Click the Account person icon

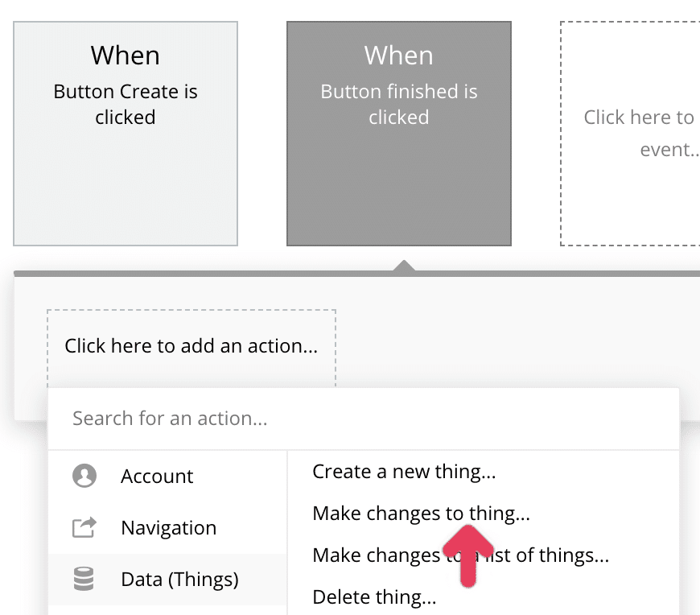point(84,476)
